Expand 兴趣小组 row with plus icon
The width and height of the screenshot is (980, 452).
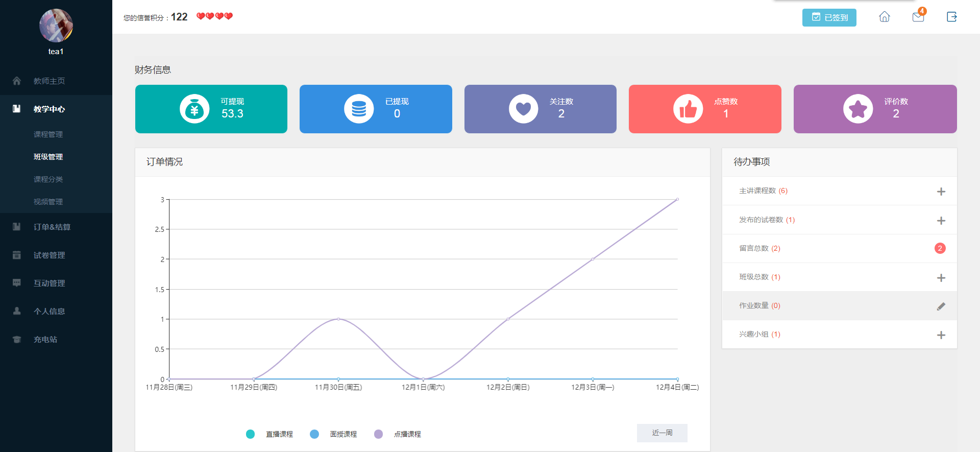941,335
